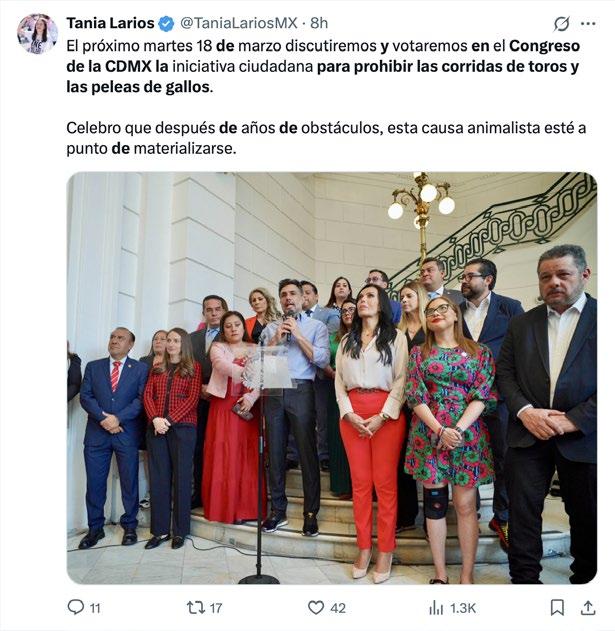
Task: Click the blue verified badge
Action: pyautogui.click(x=166, y=23)
